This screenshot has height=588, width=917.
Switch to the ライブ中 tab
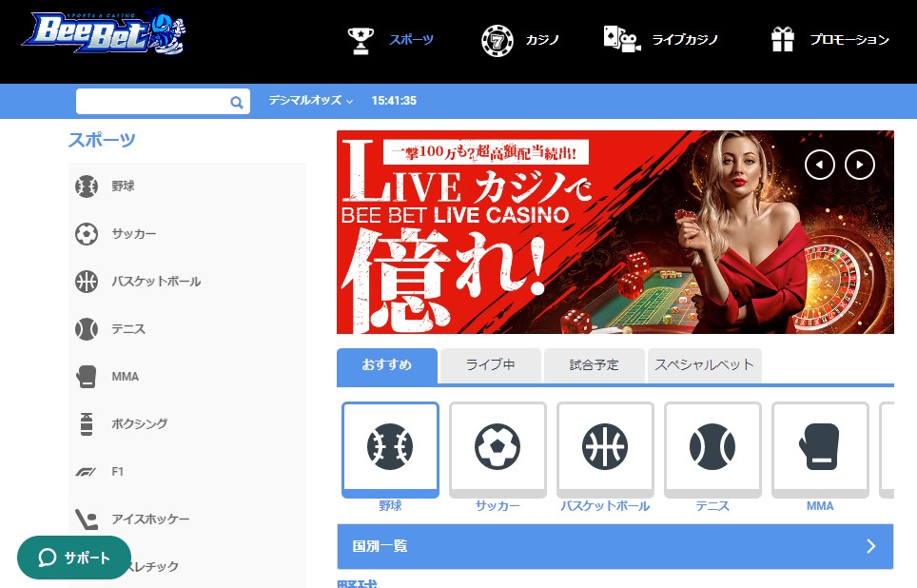491,365
